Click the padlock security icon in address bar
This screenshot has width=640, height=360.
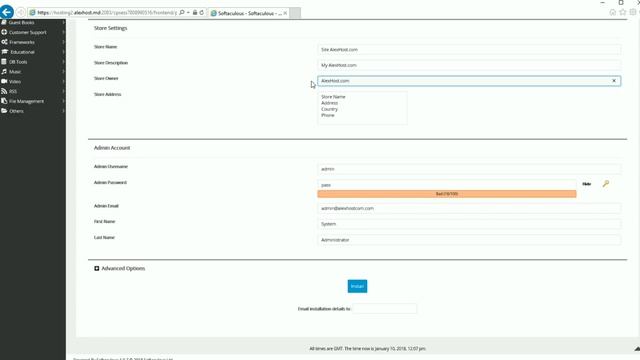(x=195, y=13)
